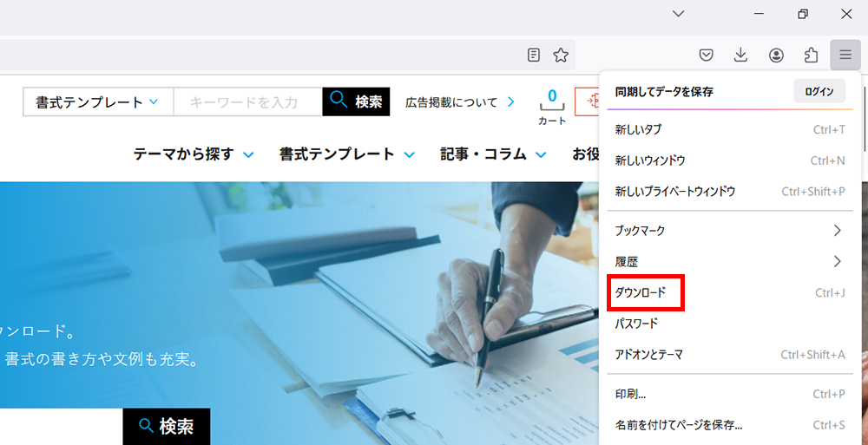Click the ログイン button in sync panel
Viewport: 868px width, 445px height.
click(x=819, y=91)
